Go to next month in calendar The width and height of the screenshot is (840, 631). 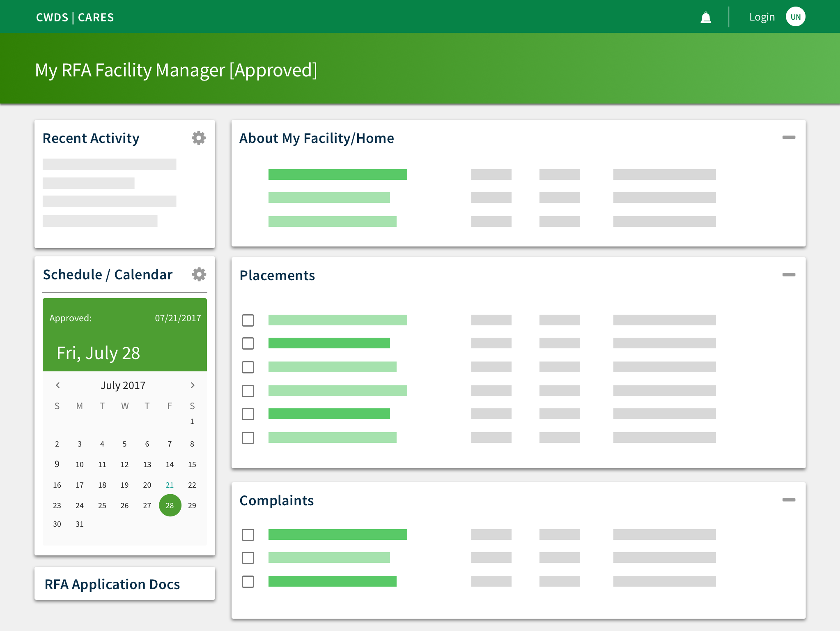point(193,385)
